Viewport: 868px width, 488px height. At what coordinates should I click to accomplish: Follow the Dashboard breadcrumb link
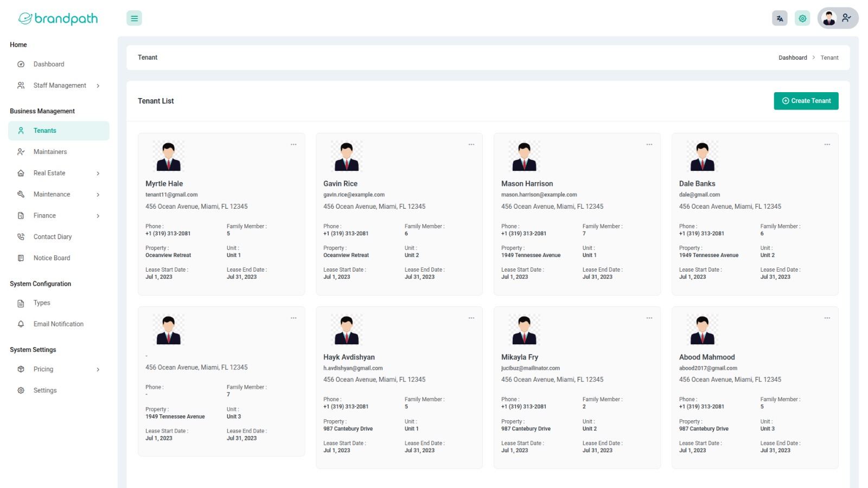[x=793, y=57]
